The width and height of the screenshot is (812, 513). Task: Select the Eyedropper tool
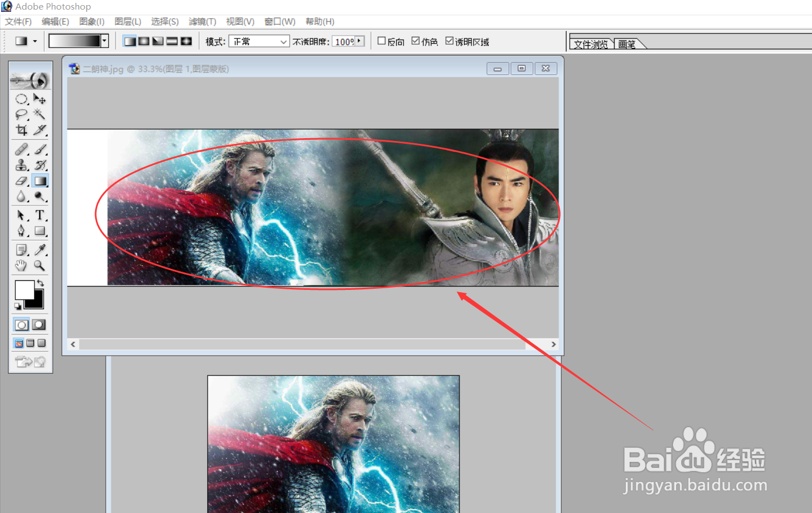point(40,250)
